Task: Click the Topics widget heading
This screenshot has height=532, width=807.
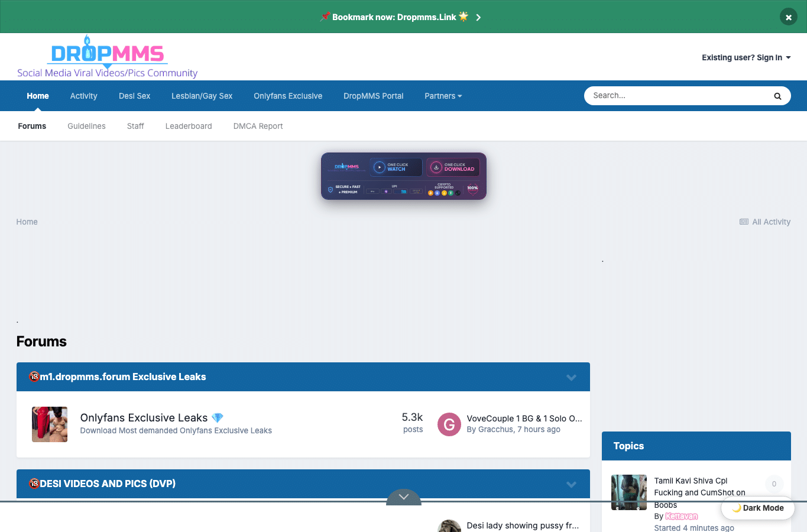Action: pyautogui.click(x=628, y=446)
